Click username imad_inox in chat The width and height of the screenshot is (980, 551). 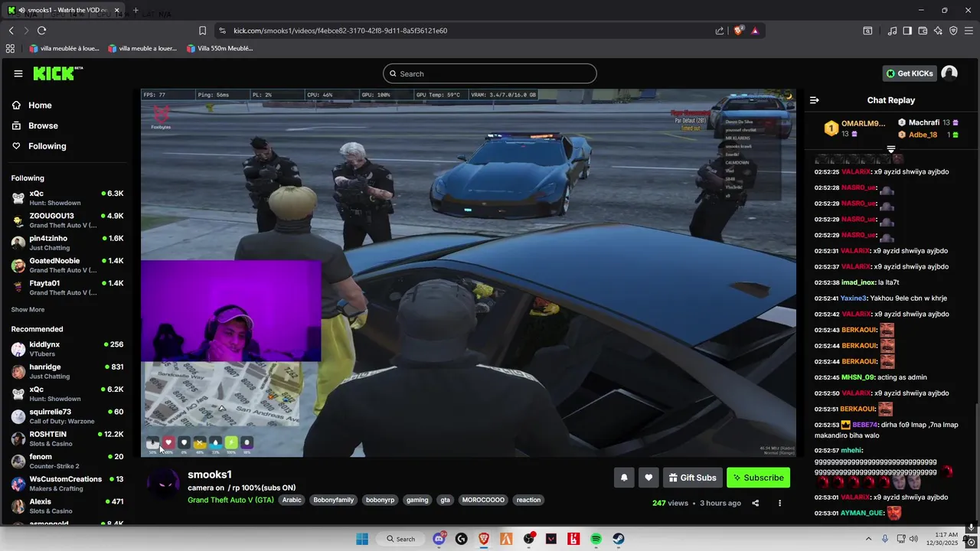click(x=858, y=282)
